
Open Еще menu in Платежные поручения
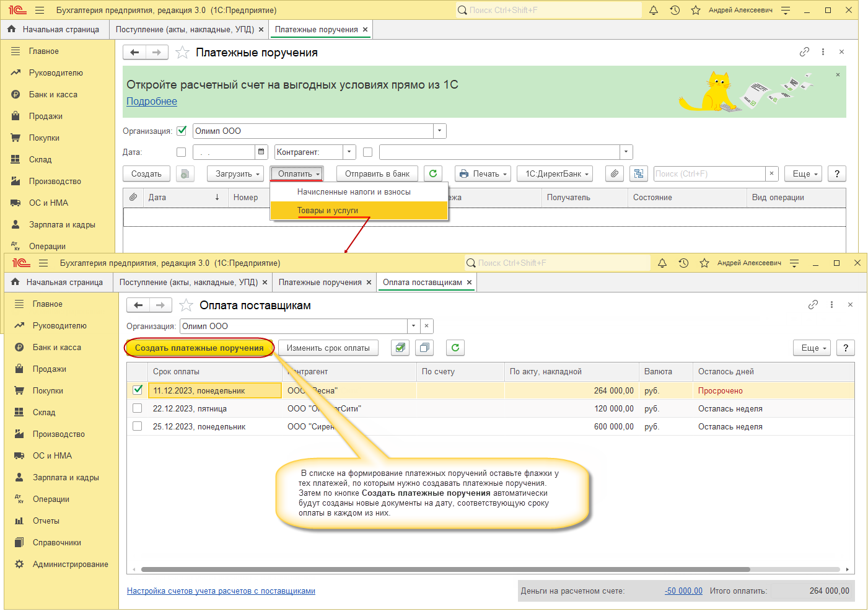click(803, 174)
